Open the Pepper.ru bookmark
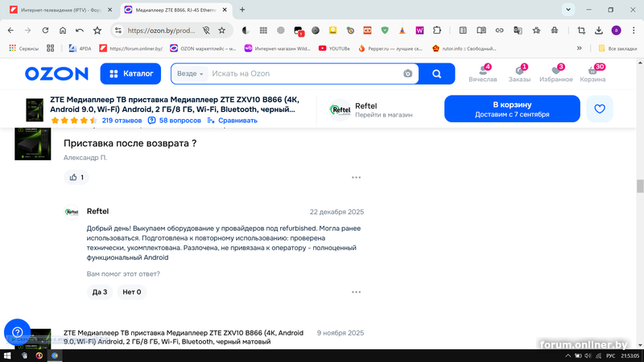 click(x=390, y=48)
